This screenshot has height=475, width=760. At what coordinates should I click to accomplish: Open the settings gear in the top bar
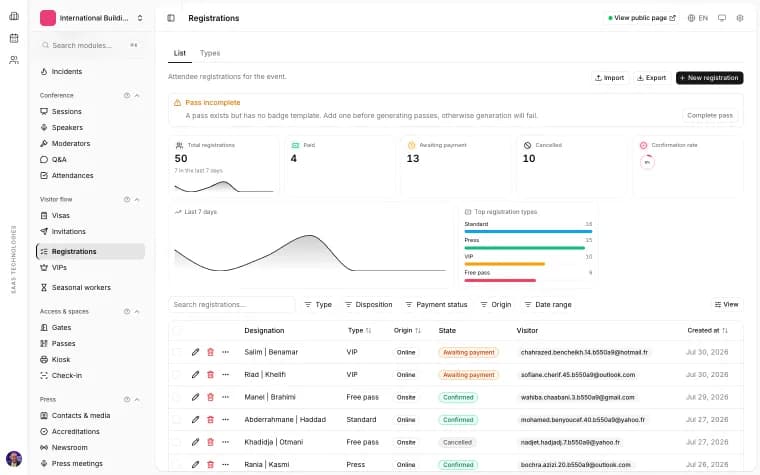740,18
